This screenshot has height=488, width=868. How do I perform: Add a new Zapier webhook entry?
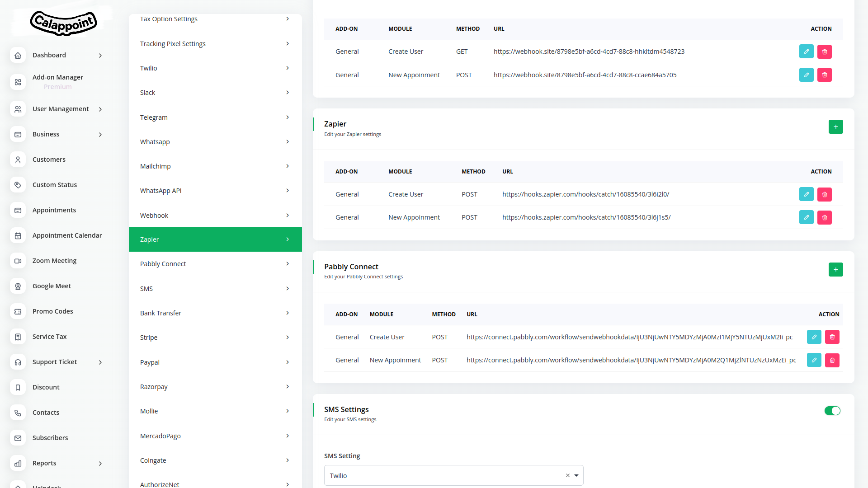835,127
